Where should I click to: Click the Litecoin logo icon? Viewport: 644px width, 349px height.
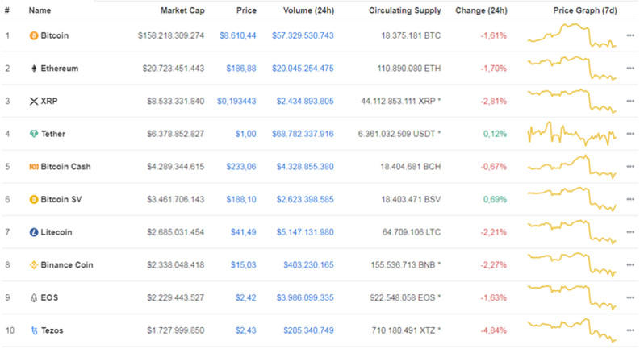point(33,232)
